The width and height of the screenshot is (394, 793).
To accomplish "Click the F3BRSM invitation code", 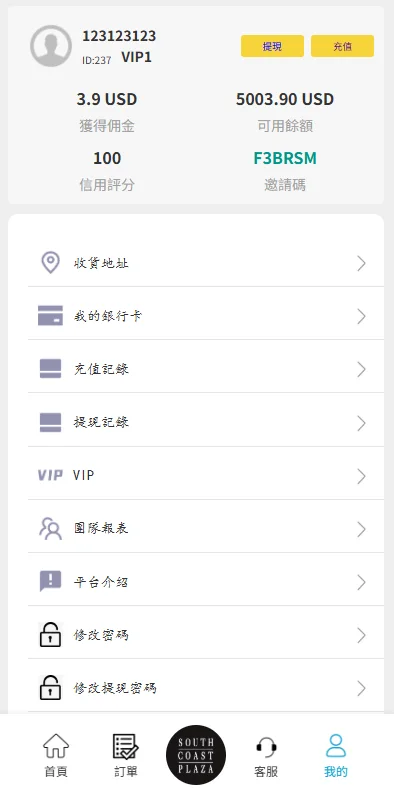I will [x=285, y=158].
